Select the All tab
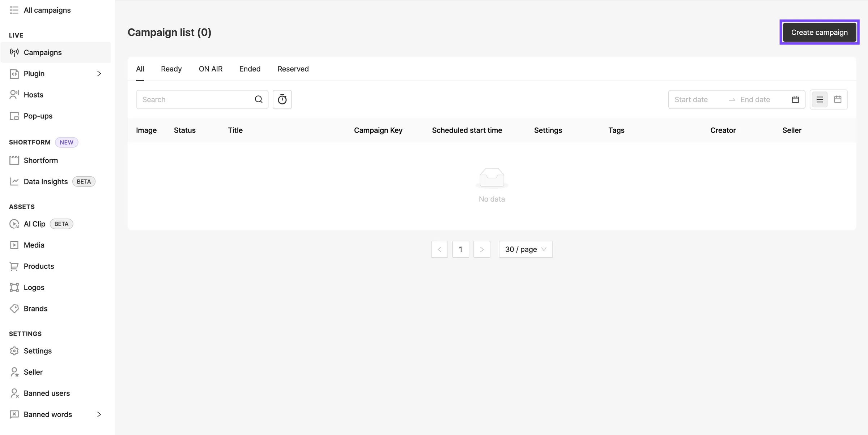The height and width of the screenshot is (435, 868). tap(140, 69)
